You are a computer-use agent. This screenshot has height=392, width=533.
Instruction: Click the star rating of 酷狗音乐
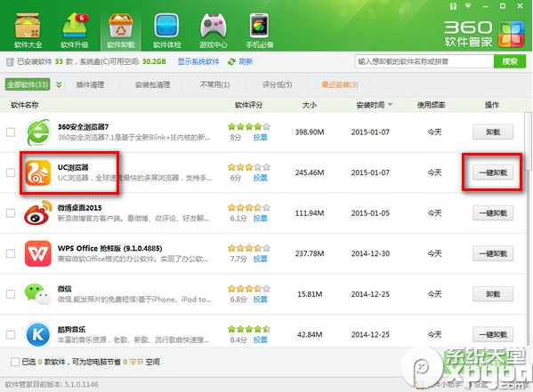[x=249, y=329]
